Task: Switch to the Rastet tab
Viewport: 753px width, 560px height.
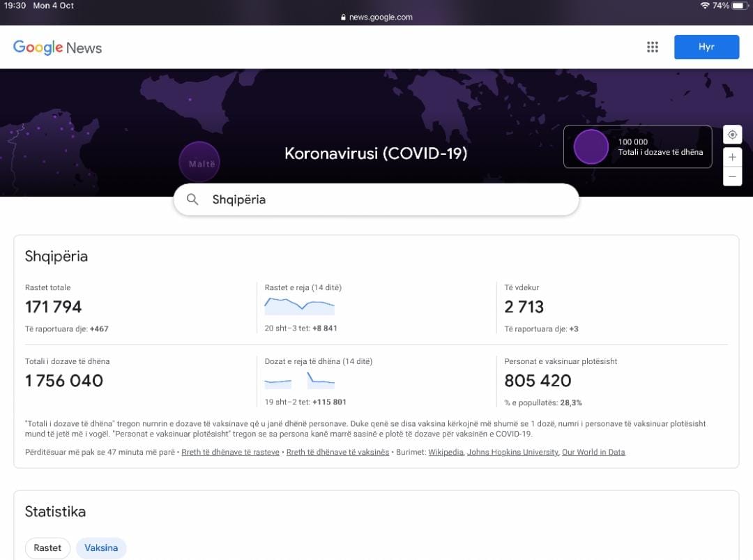Action: point(47,547)
